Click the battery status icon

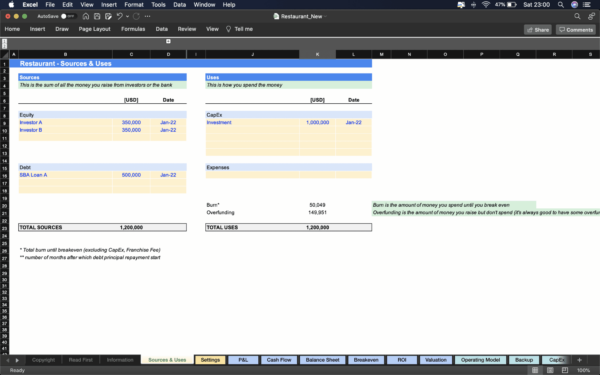511,5
